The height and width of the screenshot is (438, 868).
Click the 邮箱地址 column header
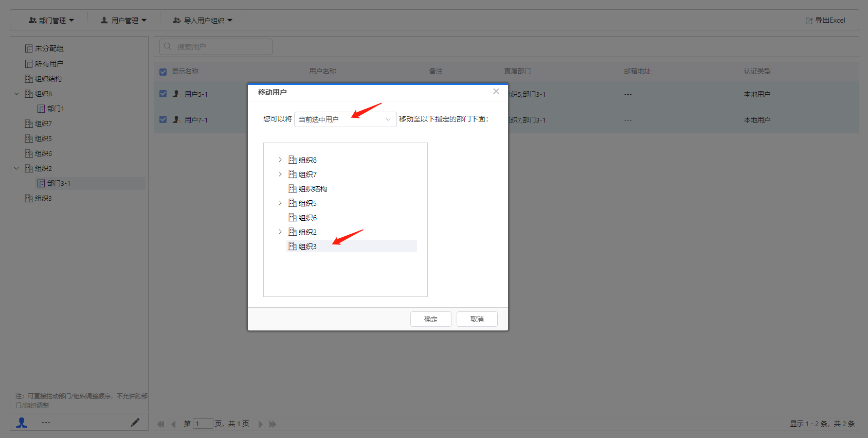coord(637,72)
